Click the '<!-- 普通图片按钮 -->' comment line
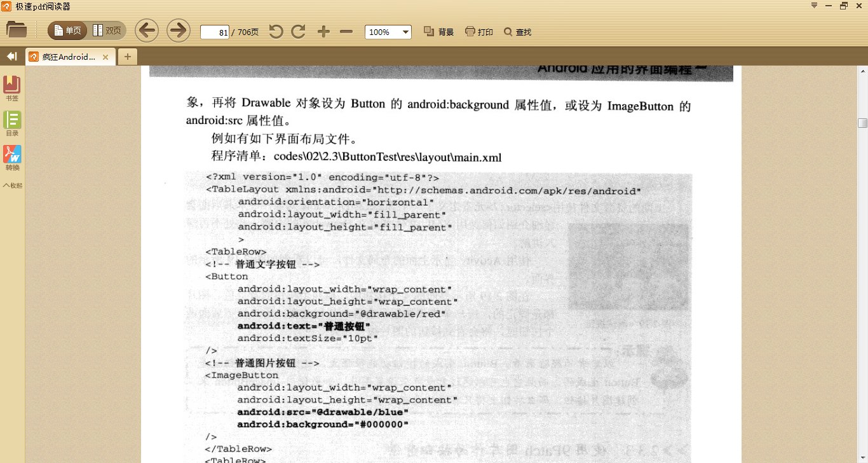 (x=262, y=363)
